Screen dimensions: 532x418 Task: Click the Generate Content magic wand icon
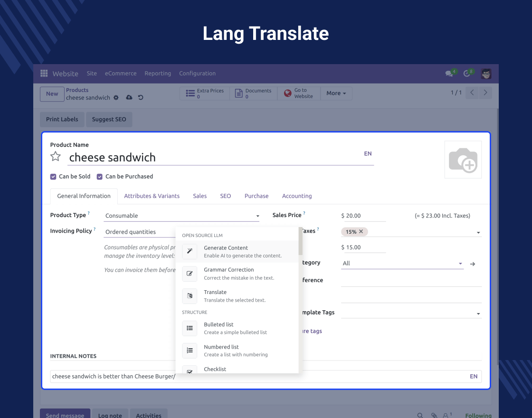click(190, 251)
